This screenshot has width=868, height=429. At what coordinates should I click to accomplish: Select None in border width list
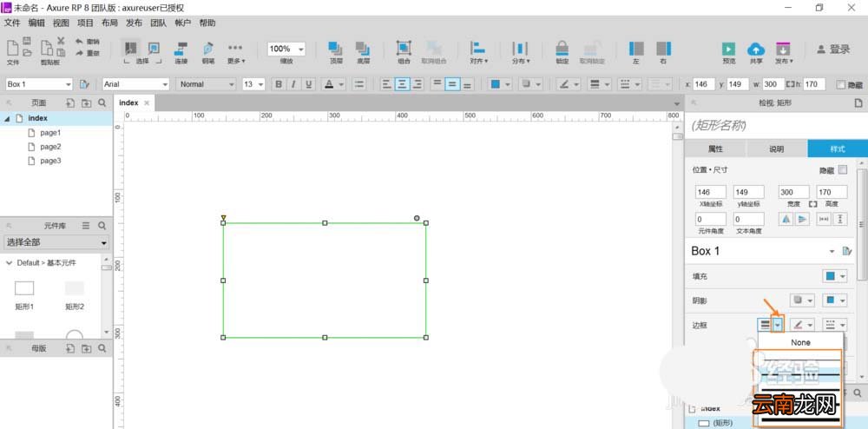pyautogui.click(x=800, y=342)
